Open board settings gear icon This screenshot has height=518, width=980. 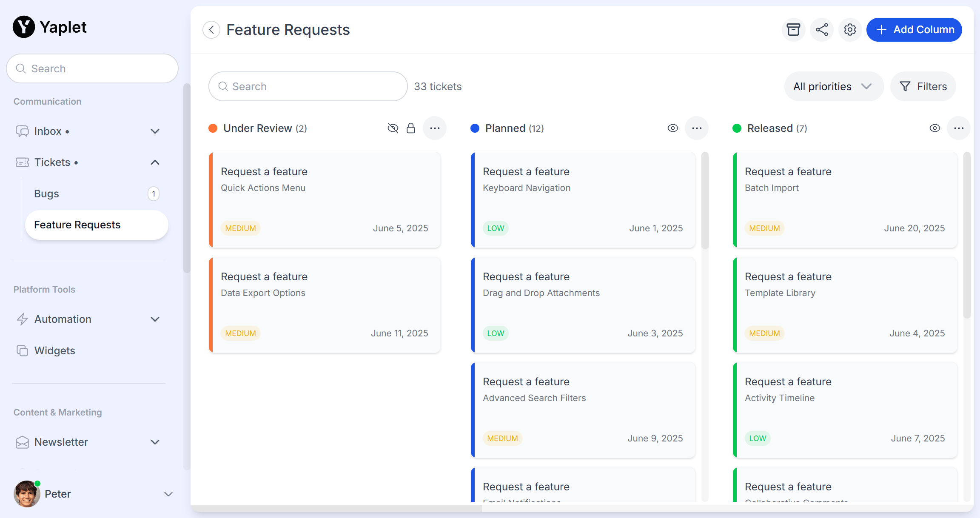[850, 30]
